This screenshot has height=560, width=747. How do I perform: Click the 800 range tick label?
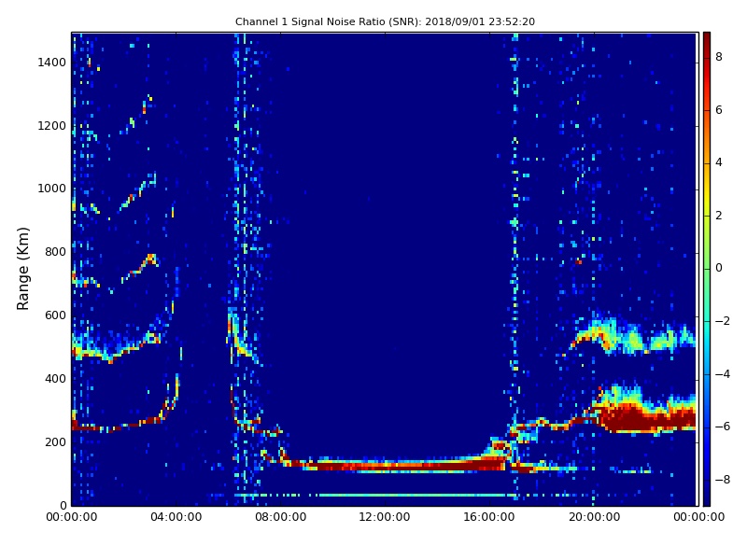[55, 252]
